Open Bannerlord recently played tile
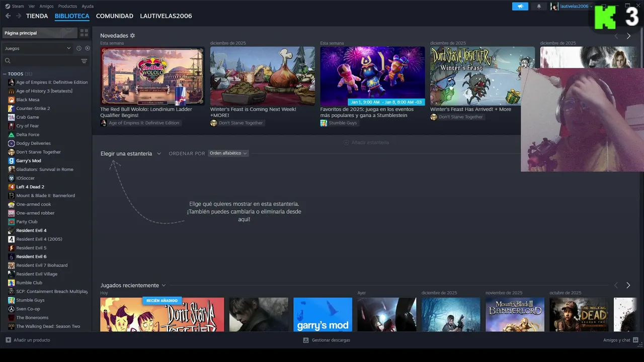 coord(515,314)
